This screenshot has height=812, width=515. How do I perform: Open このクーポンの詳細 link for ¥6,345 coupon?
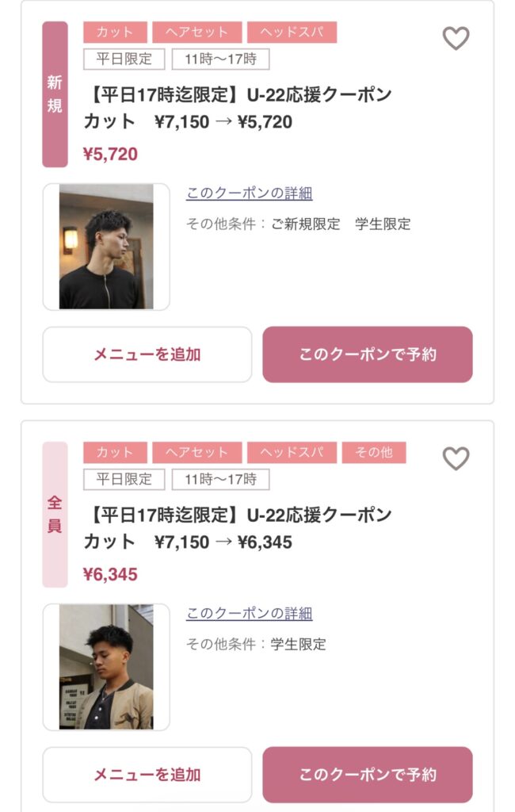249,614
